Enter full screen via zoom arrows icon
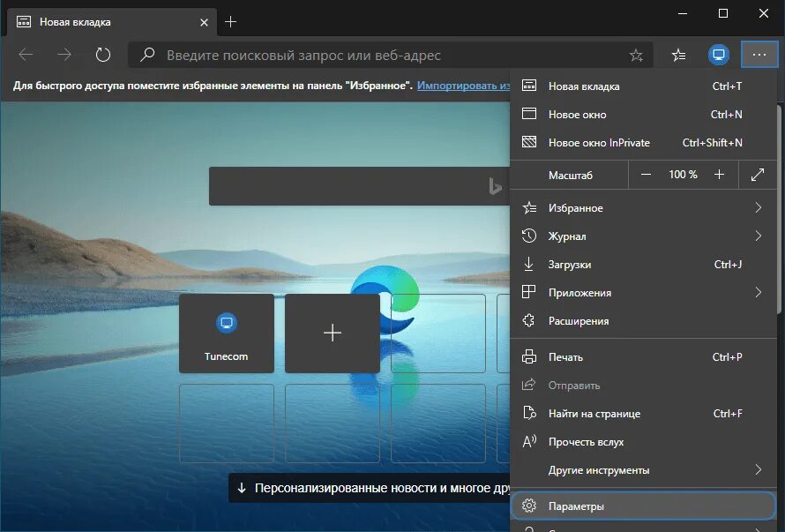The image size is (785, 532). pos(758,175)
